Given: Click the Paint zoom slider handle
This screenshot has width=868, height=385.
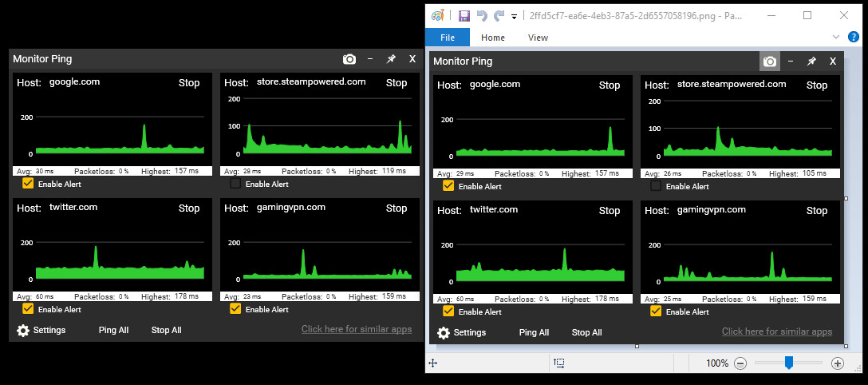Looking at the screenshot, I should click(x=789, y=363).
